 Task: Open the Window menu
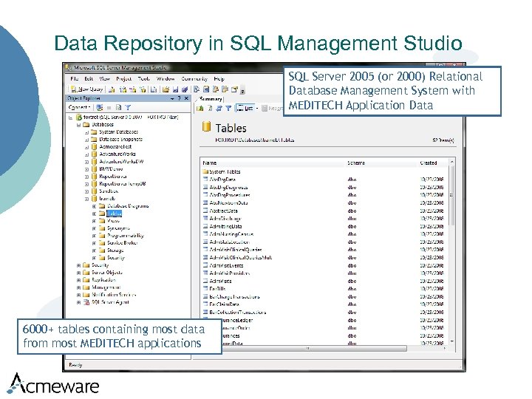point(166,79)
